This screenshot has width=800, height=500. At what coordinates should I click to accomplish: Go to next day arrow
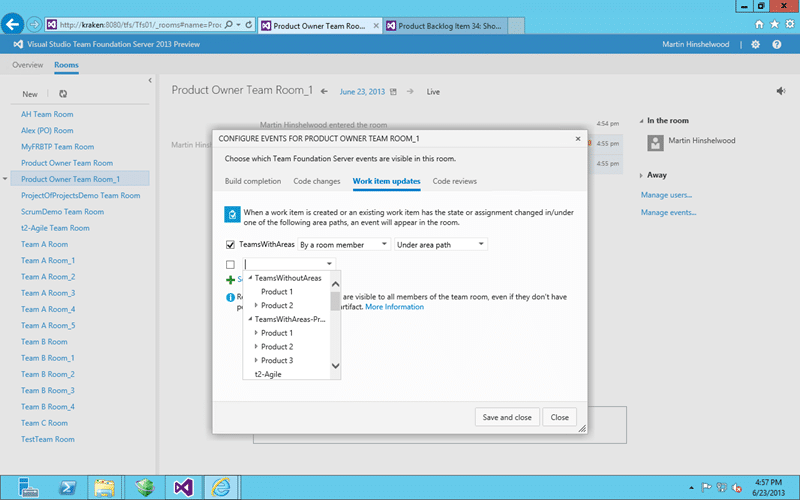click(410, 92)
